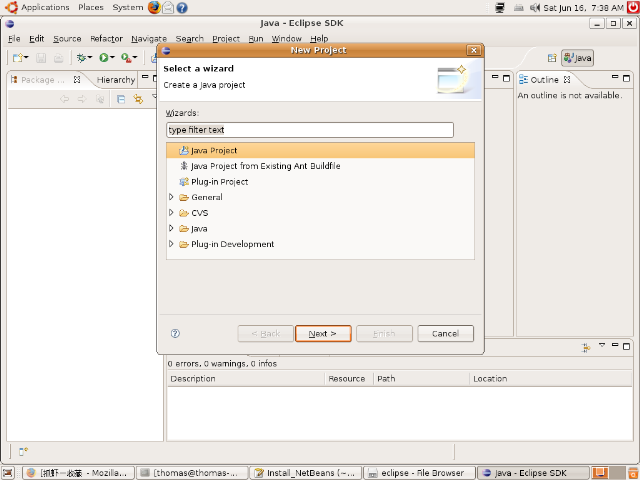Open the External Tools dropdown arrow
The width and height of the screenshot is (640, 480).
(135, 58)
